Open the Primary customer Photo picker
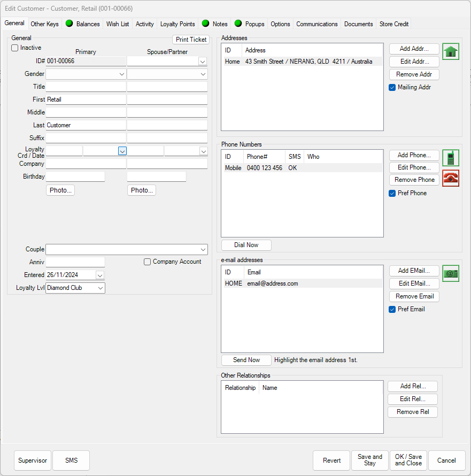The height and width of the screenshot is (476, 471). [x=60, y=190]
